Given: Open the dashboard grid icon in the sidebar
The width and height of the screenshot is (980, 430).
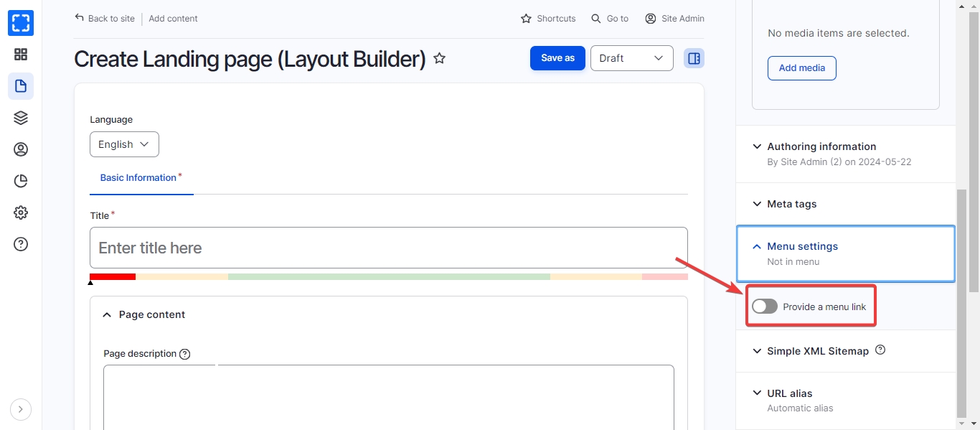Looking at the screenshot, I should coord(21,55).
